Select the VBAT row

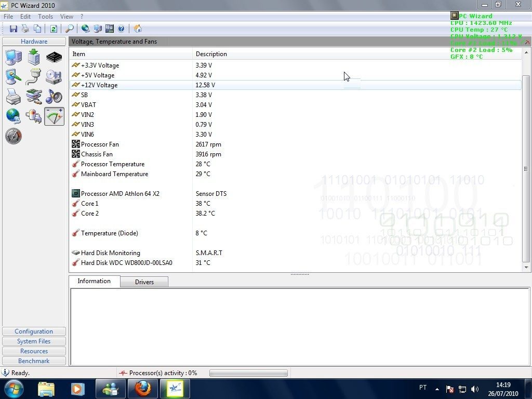coord(295,104)
